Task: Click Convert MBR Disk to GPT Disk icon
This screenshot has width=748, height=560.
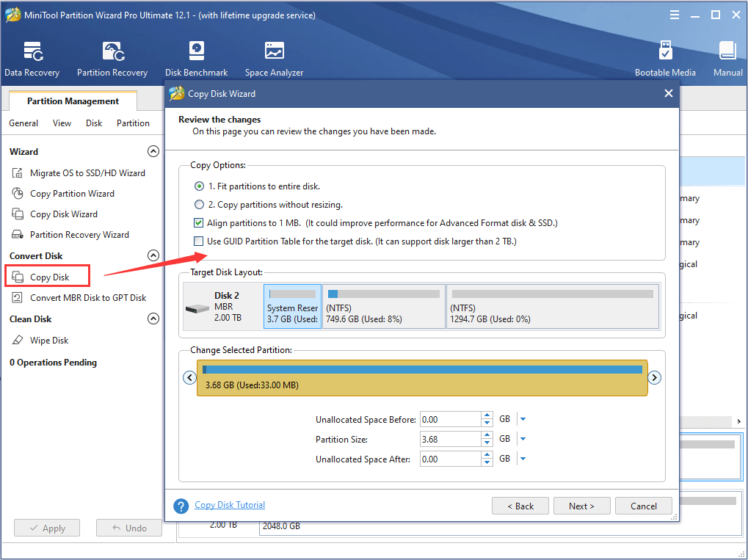Action: pyautogui.click(x=18, y=298)
